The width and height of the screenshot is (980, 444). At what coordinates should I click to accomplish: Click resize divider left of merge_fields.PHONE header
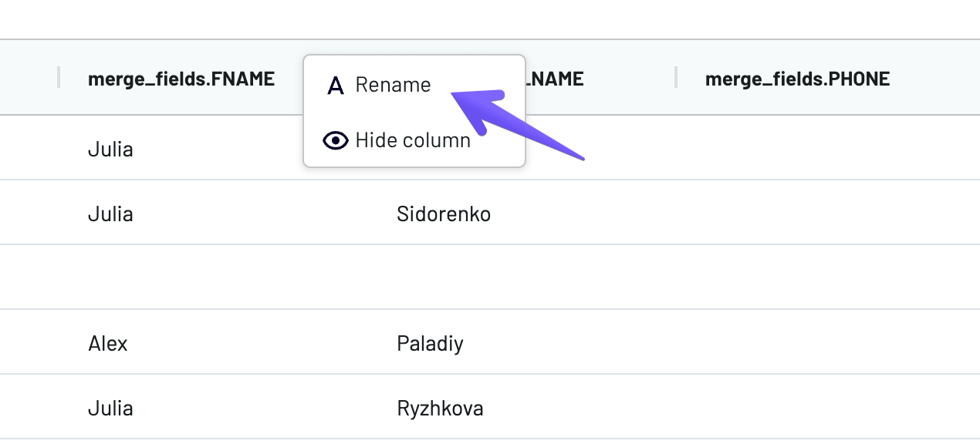[675, 77]
